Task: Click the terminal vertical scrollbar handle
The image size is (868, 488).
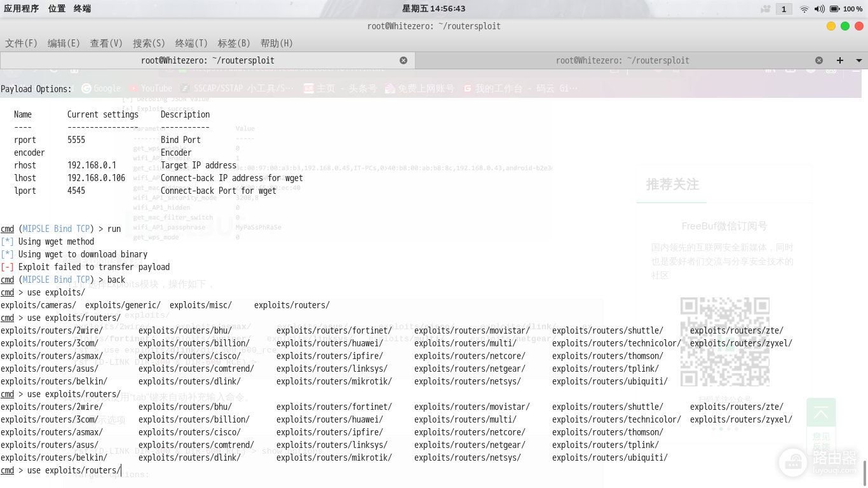Action: pos(864,472)
